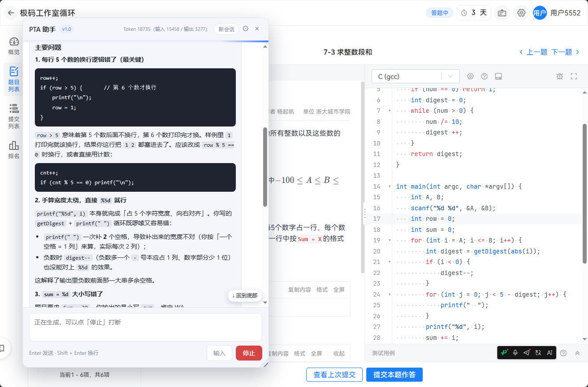The height and width of the screenshot is (387, 588).
Task: Click the bug debug icon
Action: [x=560, y=76]
